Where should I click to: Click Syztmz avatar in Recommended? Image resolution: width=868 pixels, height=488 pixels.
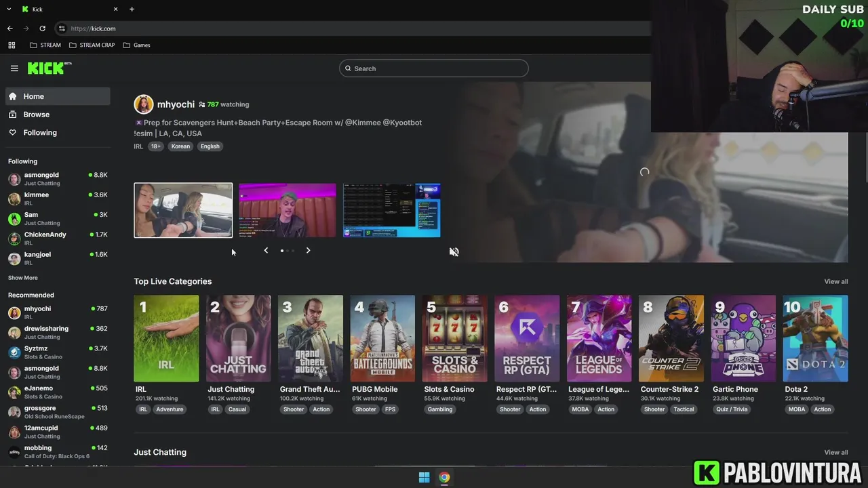14,352
